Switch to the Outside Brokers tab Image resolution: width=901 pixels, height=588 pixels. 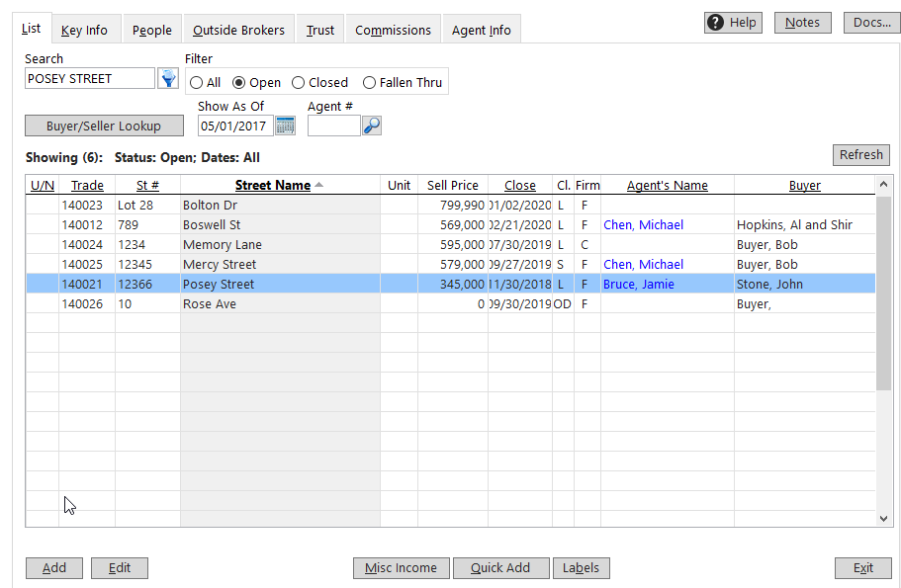pyautogui.click(x=237, y=30)
